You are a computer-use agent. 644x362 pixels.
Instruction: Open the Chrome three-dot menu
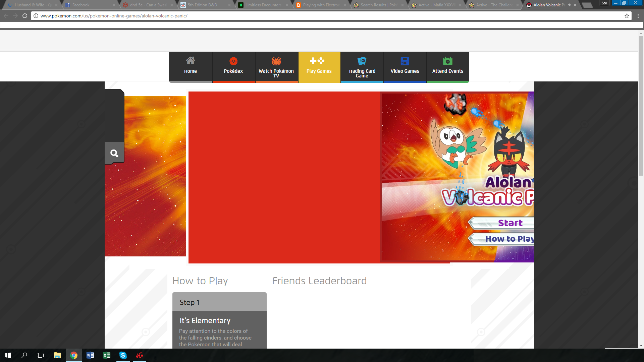click(638, 16)
